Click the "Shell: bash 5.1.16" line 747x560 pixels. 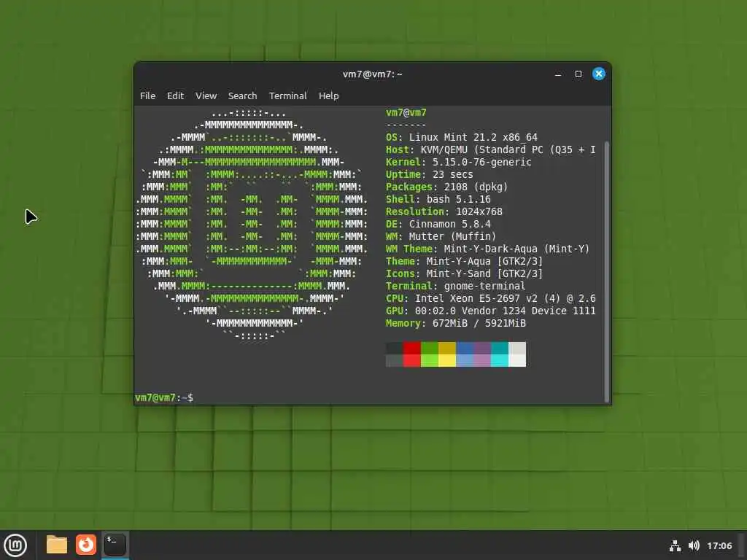pyautogui.click(x=438, y=200)
